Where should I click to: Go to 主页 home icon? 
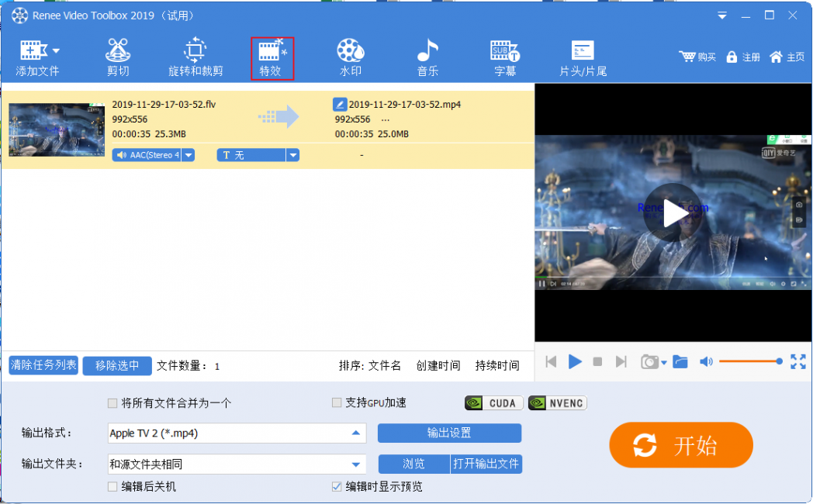click(776, 57)
